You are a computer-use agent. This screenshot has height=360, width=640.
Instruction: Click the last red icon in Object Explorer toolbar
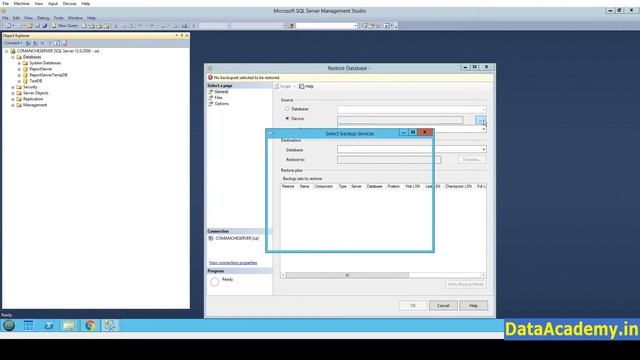tap(64, 43)
